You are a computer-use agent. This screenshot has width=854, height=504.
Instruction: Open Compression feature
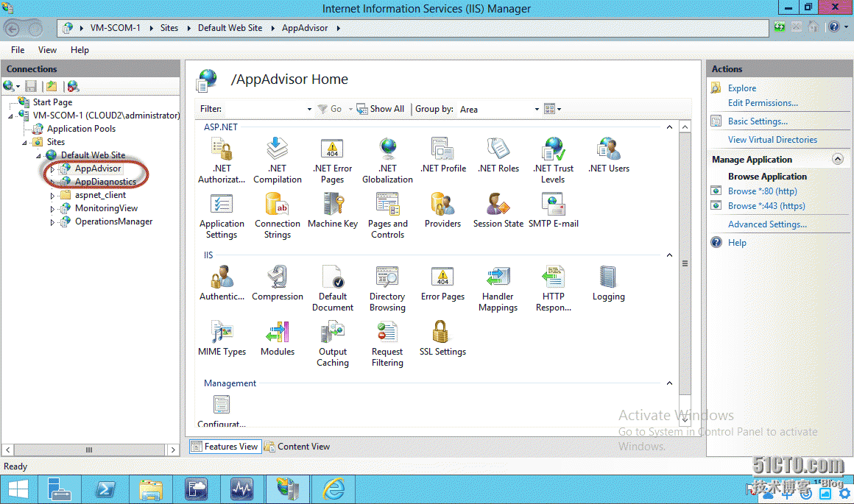[278, 283]
